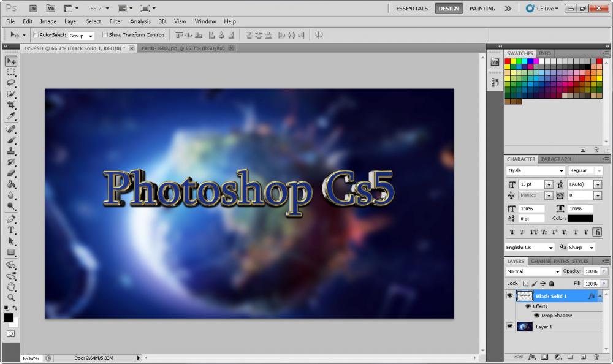Select the Quick Selection tool
Screen dimensions: 613x364
tap(11, 94)
